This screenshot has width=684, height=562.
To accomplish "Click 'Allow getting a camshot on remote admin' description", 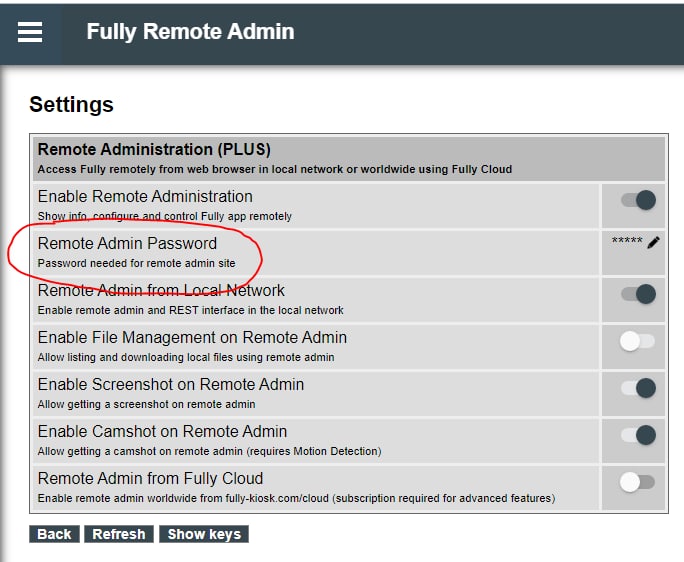I will click(209, 451).
